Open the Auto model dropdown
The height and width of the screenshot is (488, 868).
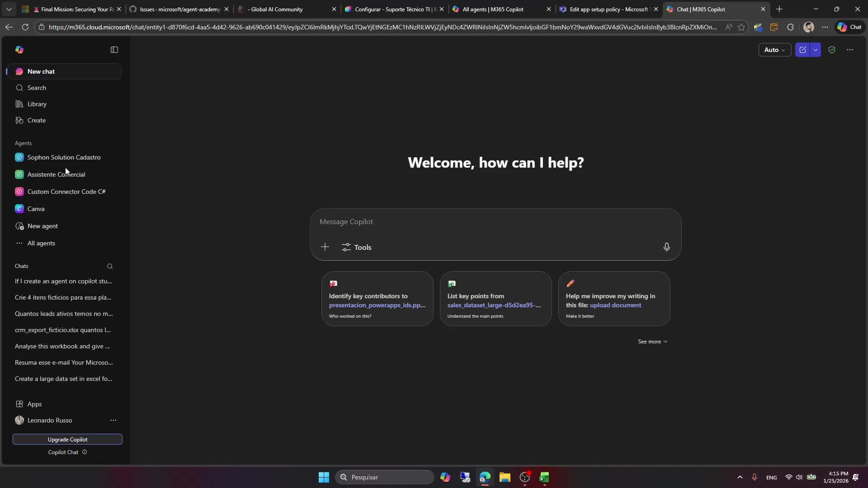pyautogui.click(x=774, y=50)
